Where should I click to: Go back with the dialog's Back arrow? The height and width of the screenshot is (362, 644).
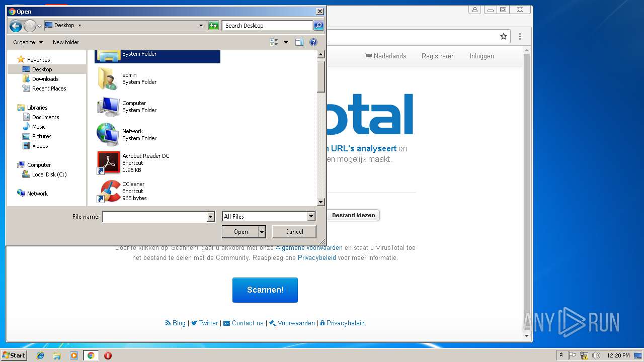[16, 26]
